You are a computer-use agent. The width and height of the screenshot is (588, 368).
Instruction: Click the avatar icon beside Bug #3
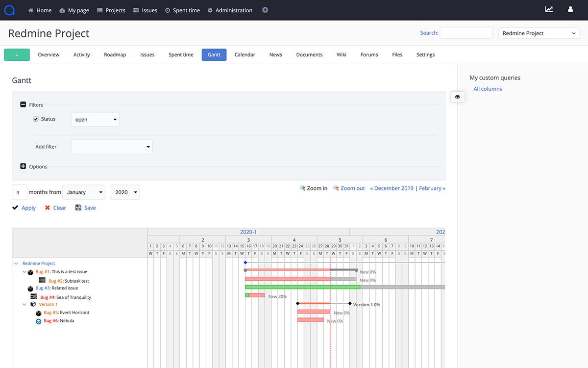pos(30,289)
